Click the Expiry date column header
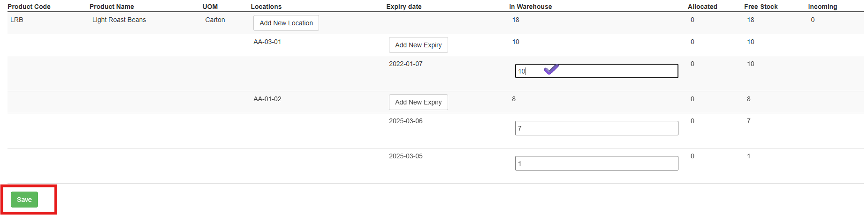This screenshot has width=868, height=215. pos(404,7)
